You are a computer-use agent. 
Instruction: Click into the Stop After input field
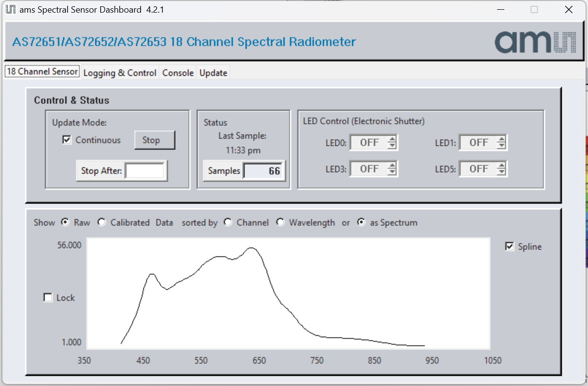point(144,171)
